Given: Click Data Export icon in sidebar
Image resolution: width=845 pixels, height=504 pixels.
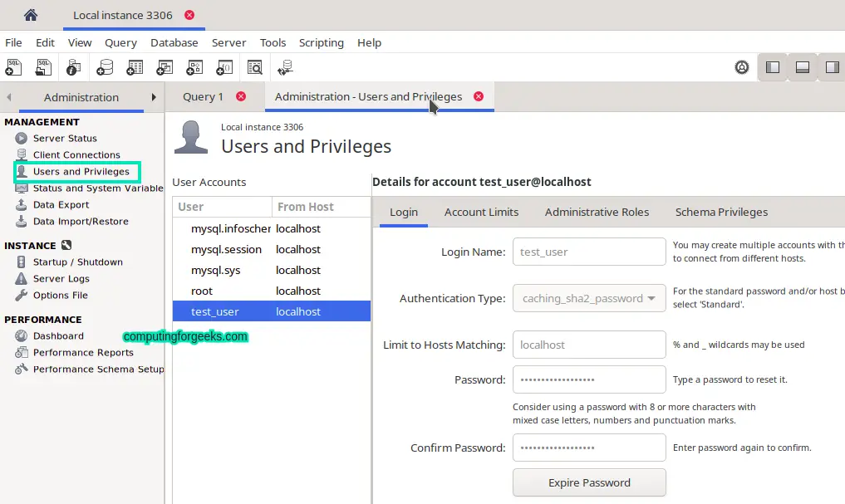Looking at the screenshot, I should point(21,204).
